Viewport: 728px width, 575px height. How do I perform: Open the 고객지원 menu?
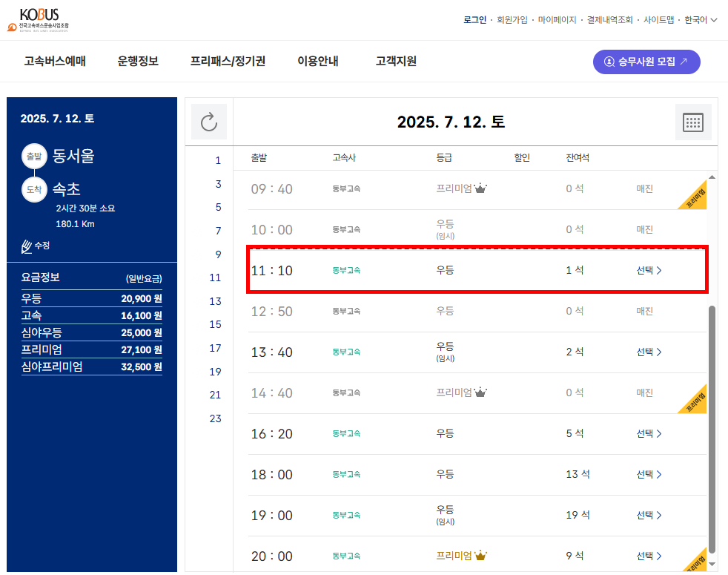[396, 62]
